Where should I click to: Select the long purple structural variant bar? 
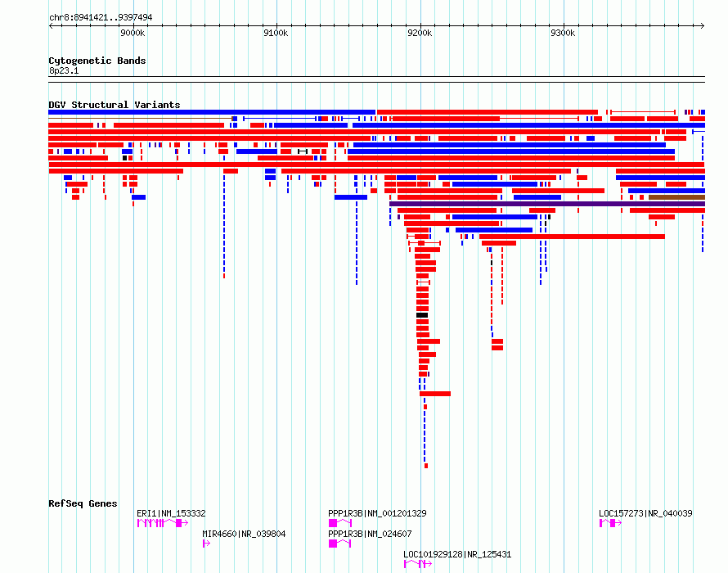[547, 204]
